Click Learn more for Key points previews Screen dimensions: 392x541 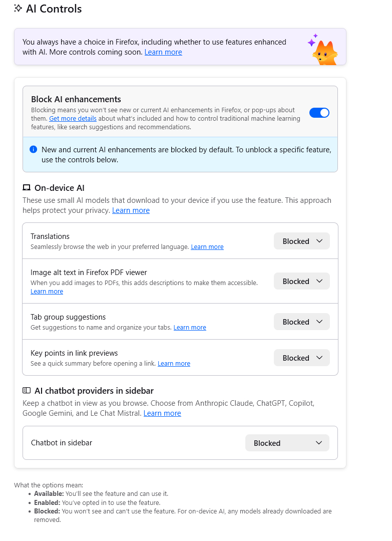[x=174, y=364]
